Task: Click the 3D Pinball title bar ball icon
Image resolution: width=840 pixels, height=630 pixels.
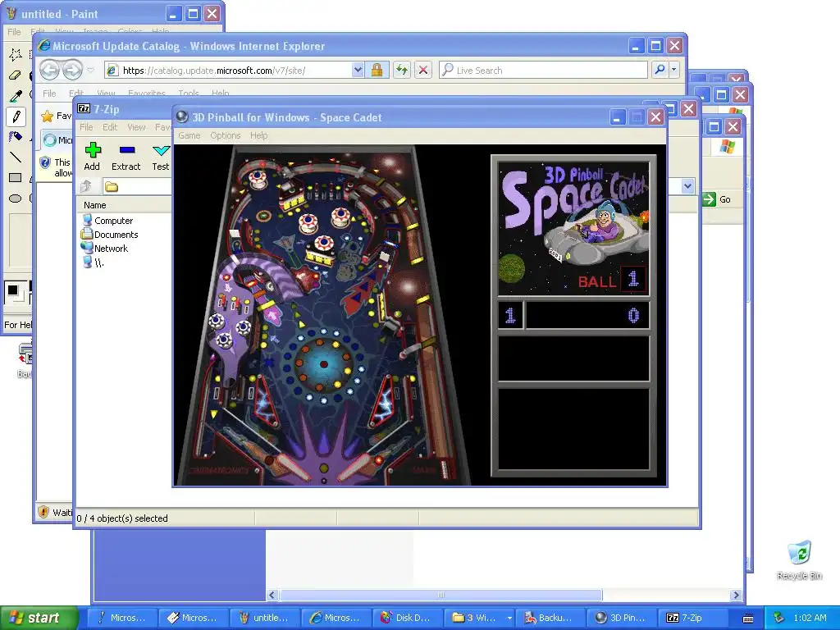Action: 182,116
